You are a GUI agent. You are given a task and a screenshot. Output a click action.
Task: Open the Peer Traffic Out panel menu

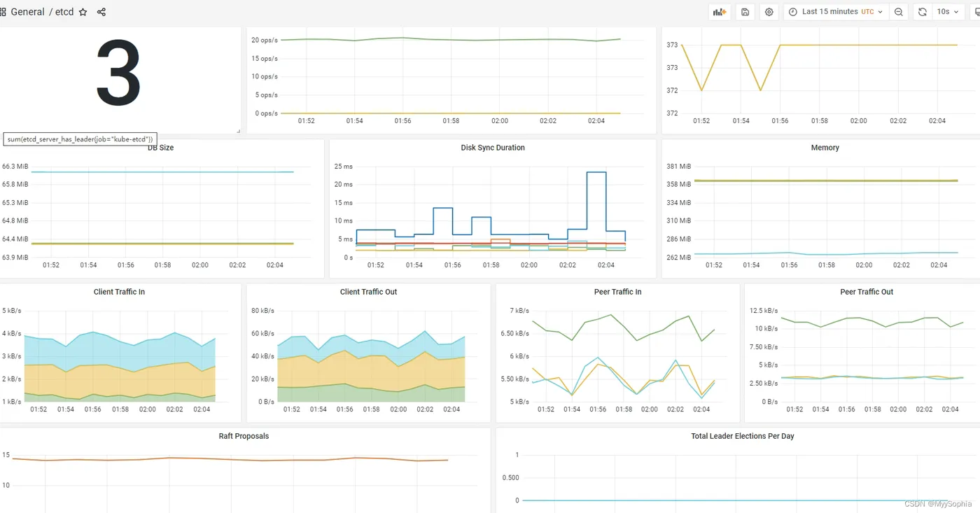tap(867, 292)
